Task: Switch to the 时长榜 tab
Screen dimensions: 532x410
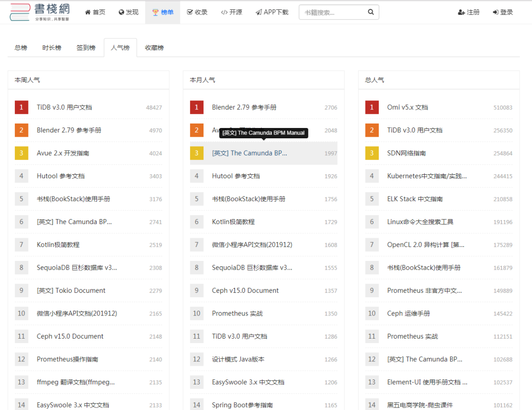Action: pyautogui.click(x=52, y=48)
